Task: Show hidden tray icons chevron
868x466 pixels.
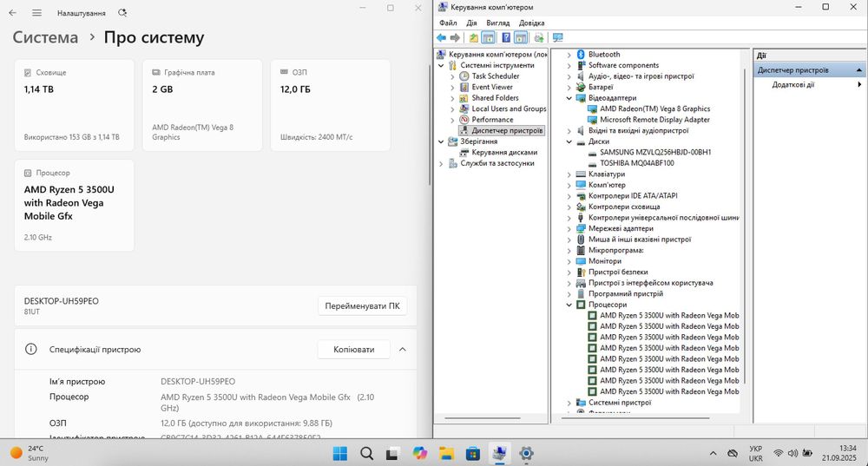Action: tap(713, 453)
